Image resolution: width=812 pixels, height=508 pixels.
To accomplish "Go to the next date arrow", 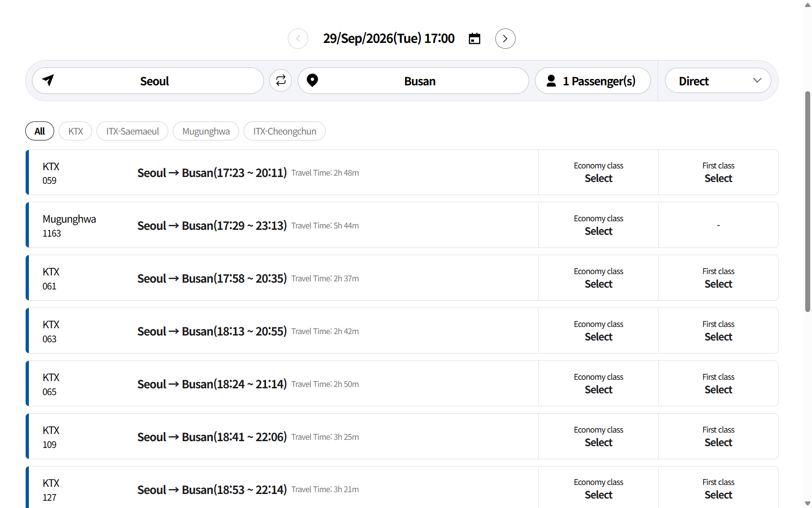I will tap(505, 39).
